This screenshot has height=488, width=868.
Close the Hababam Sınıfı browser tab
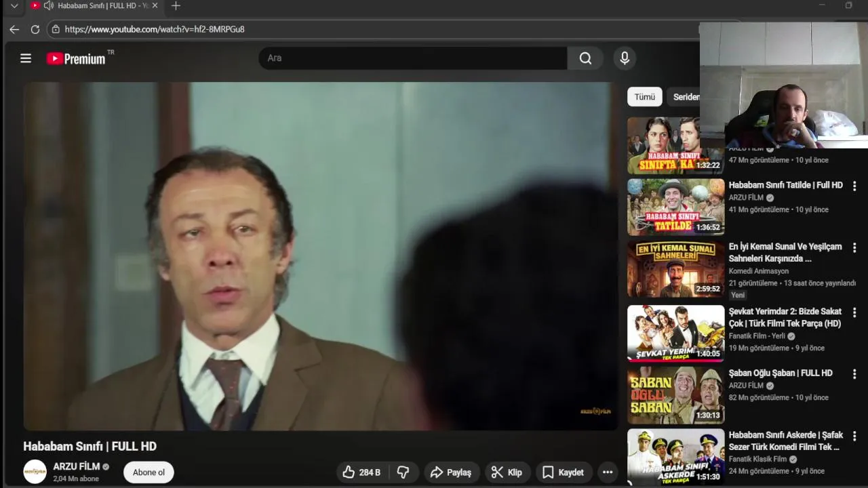(155, 6)
